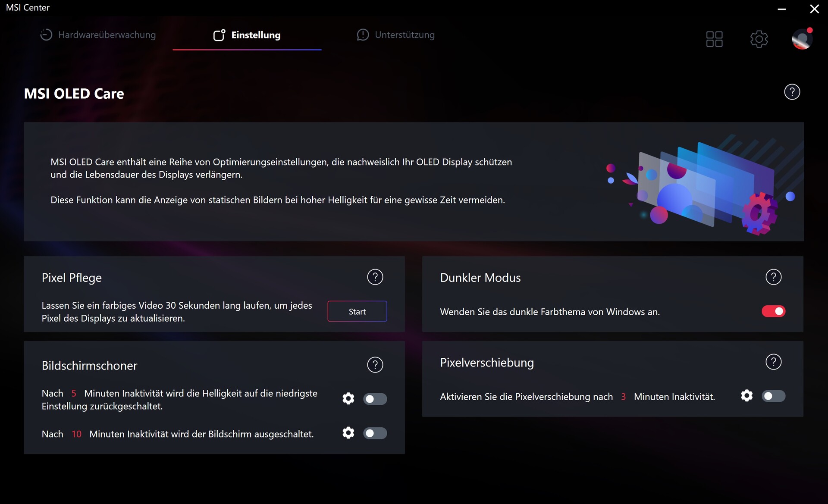The width and height of the screenshot is (828, 504).
Task: Open MSI Center settings gear
Action: 759,39
